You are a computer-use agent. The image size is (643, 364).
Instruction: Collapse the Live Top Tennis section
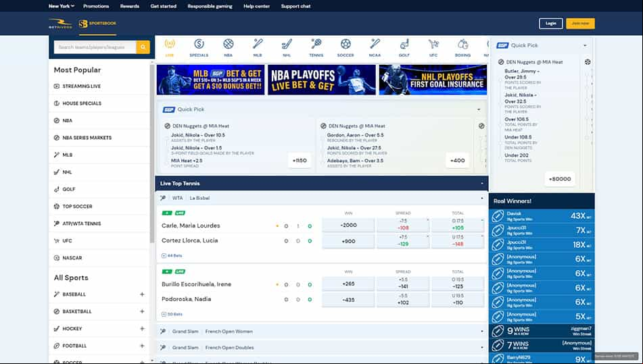point(482,184)
